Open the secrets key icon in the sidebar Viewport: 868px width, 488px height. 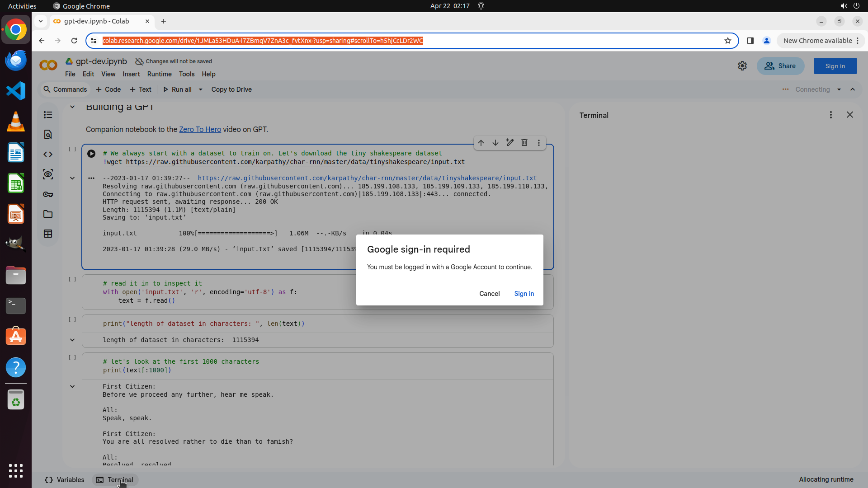[x=48, y=194]
